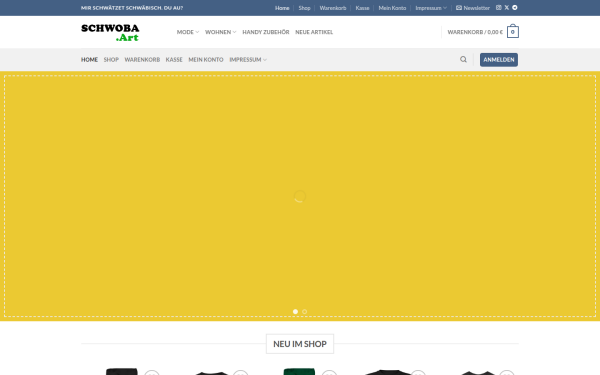Open the search magnifier icon
This screenshot has height=375, width=600.
click(x=463, y=59)
